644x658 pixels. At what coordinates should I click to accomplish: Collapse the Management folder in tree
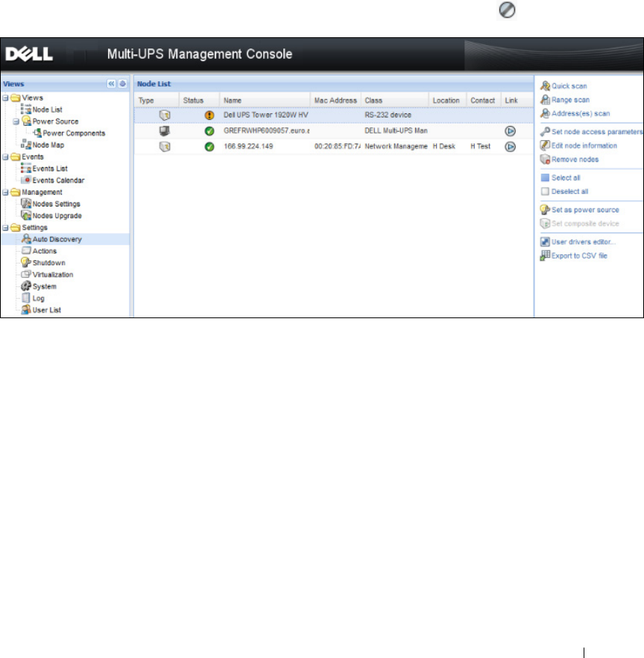[x=5, y=192]
